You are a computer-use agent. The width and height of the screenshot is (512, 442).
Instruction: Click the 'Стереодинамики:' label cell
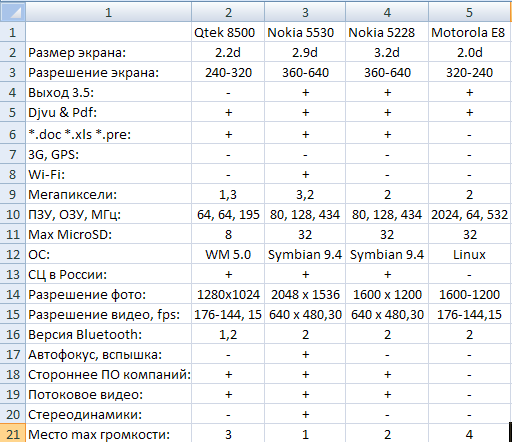(109, 414)
